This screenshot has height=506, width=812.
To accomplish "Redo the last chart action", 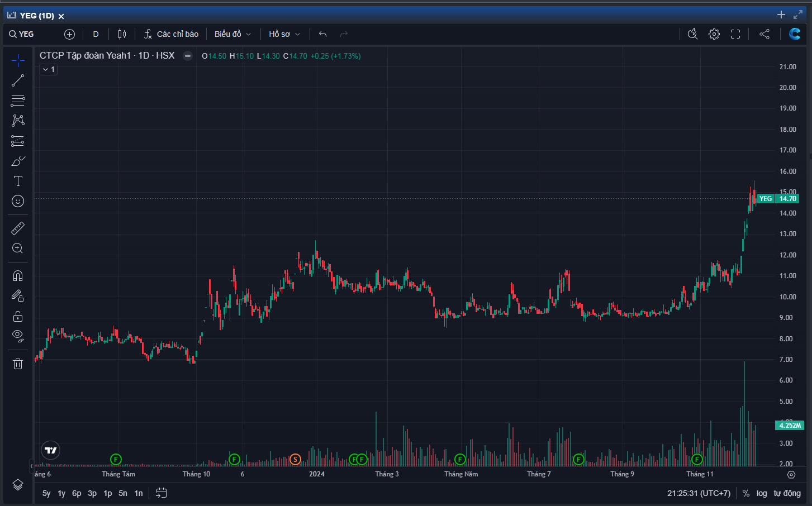I will 344,34.
